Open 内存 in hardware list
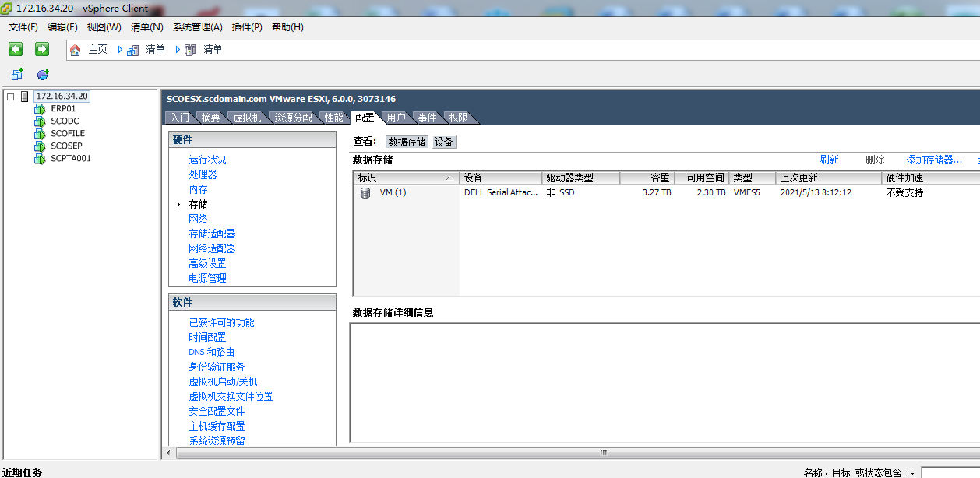Screen dimensions: 980x478 click(198, 189)
